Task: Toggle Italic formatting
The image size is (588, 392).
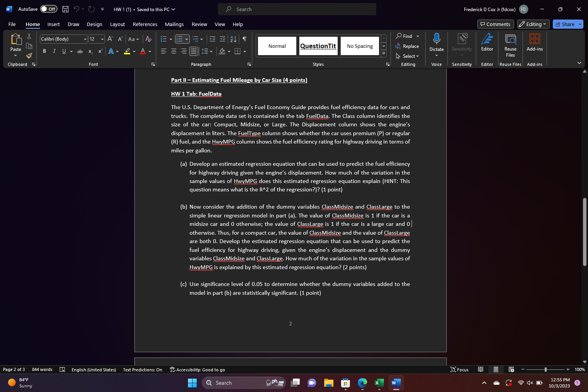Action: (54, 51)
